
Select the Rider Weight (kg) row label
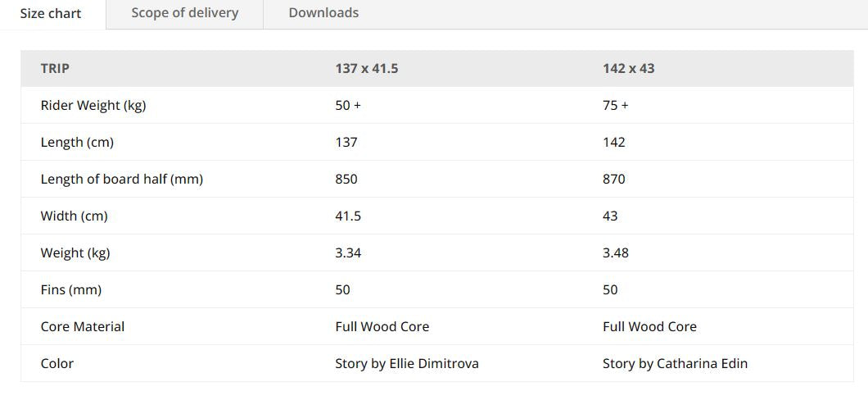[93, 106]
